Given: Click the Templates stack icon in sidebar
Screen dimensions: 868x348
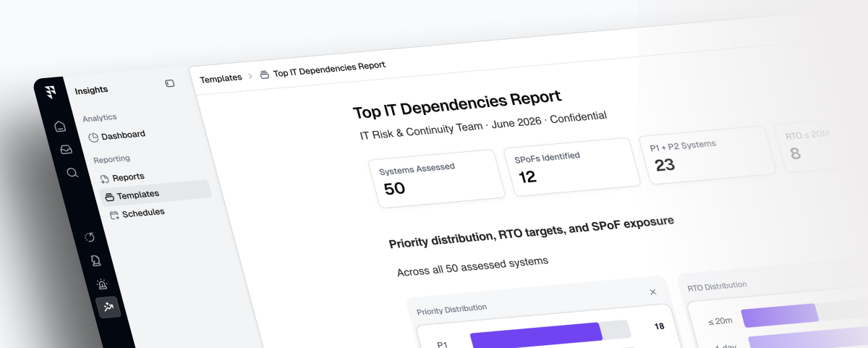Looking at the screenshot, I should click(109, 197).
